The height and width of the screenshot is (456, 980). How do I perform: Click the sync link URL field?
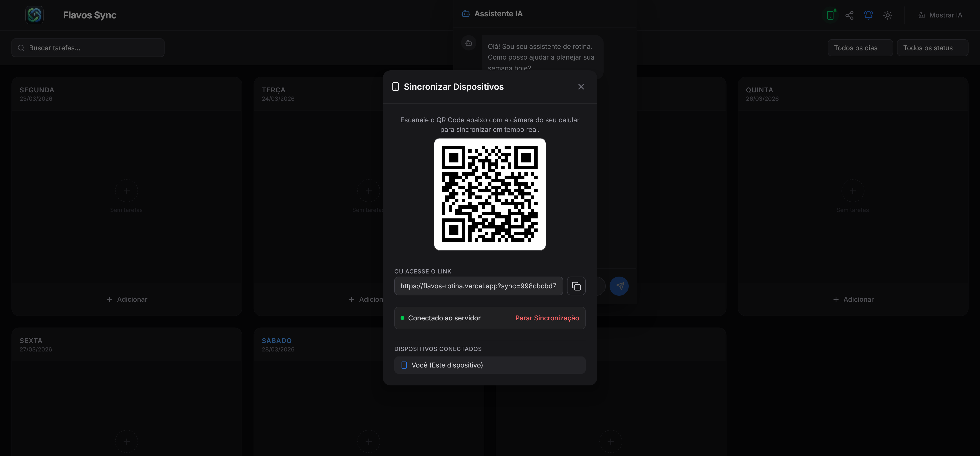point(478,286)
